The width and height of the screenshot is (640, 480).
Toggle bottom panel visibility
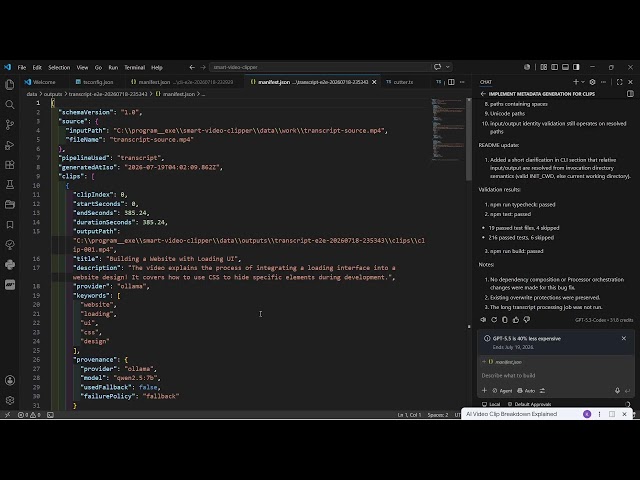pos(565,67)
